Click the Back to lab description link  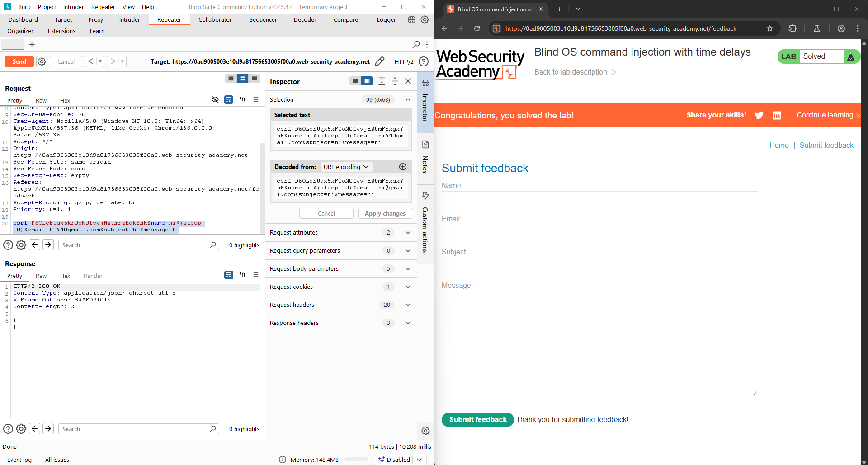click(575, 72)
